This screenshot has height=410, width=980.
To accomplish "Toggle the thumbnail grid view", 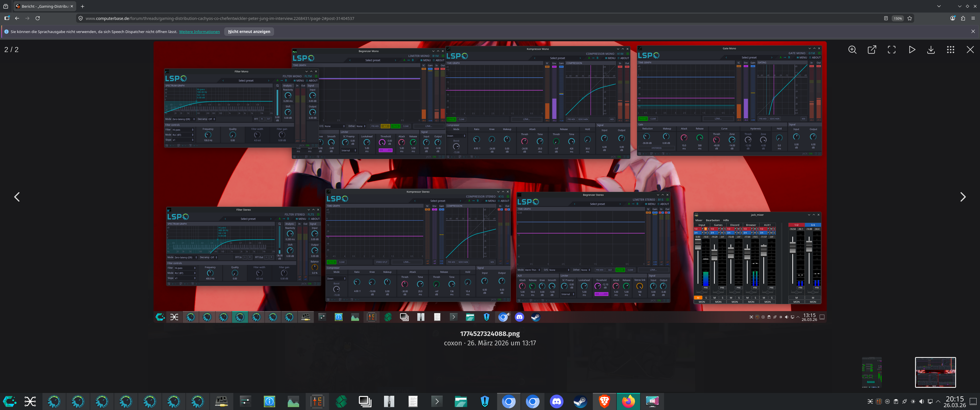I will coord(950,50).
